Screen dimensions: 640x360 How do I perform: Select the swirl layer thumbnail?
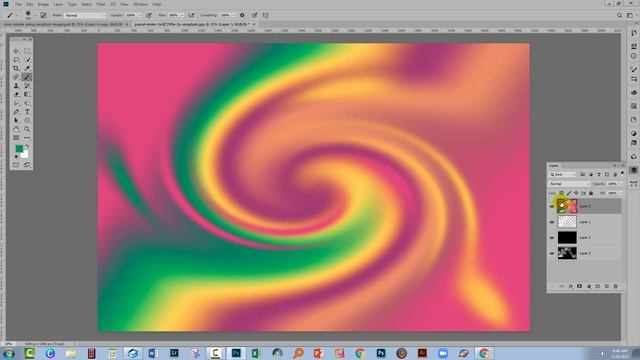(x=567, y=206)
